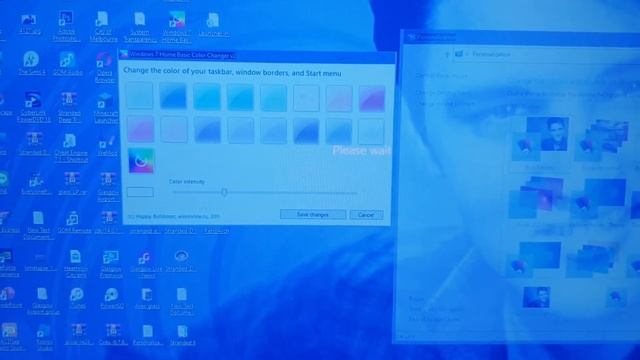Image resolution: width=640 pixels, height=360 pixels.
Task: Open the multicolor custom color mixer tile
Action: click(141, 161)
